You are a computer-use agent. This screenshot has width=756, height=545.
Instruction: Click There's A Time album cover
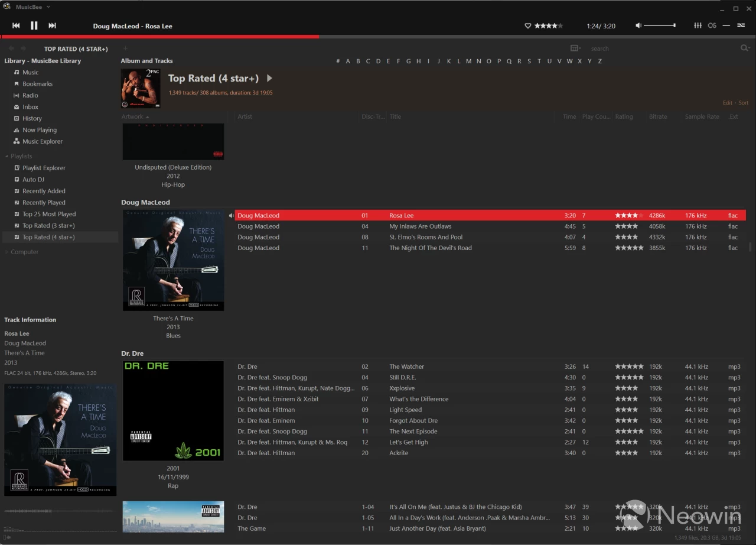(173, 260)
